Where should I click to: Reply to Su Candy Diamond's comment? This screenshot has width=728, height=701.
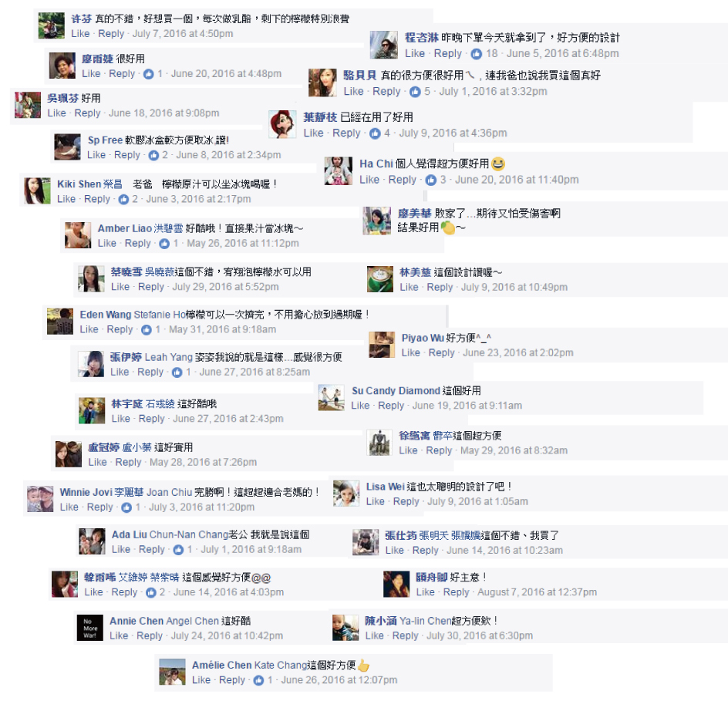click(x=391, y=406)
